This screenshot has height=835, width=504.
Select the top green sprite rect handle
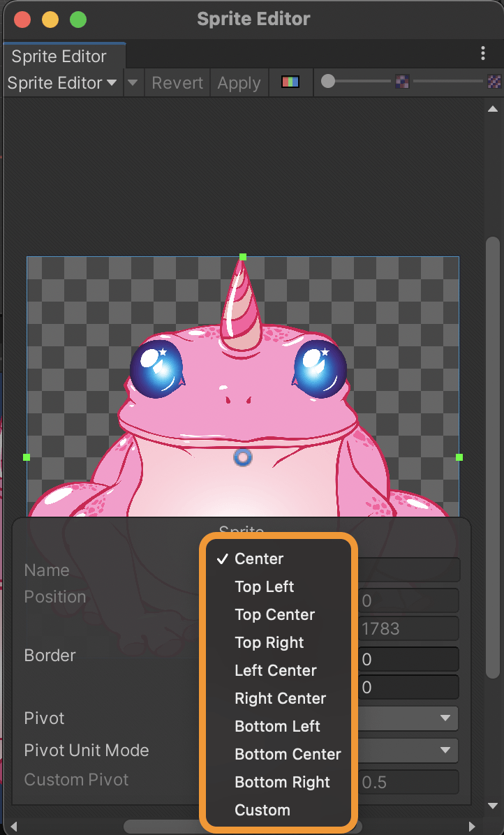[243, 257]
